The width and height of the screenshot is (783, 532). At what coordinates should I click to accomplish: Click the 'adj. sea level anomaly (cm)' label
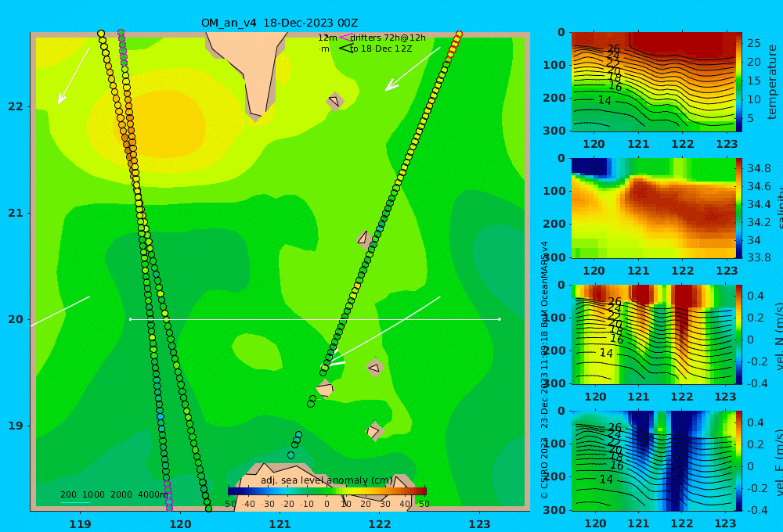pos(327,480)
